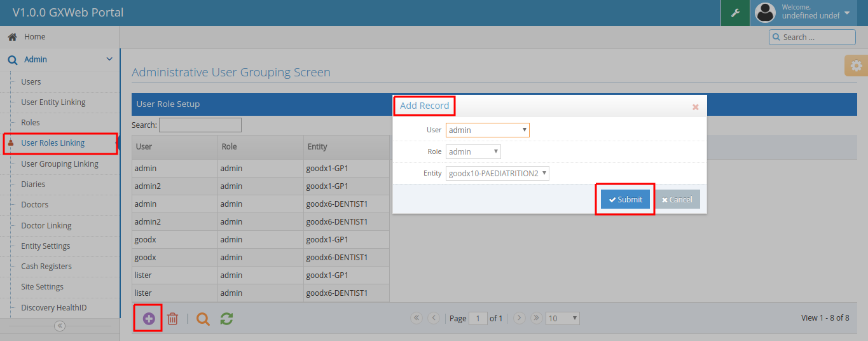Click the orange magnifier find records icon

point(203,319)
